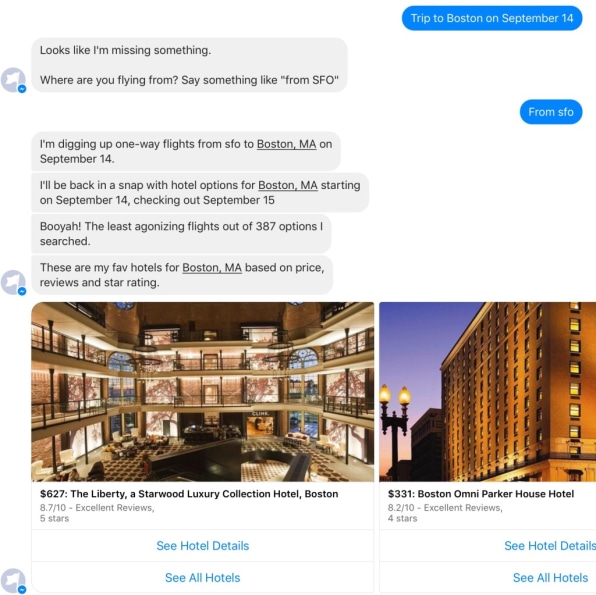This screenshot has height=595, width=596.
Task: Click the "$627: The Liberty" hotel title
Action: coord(189,494)
